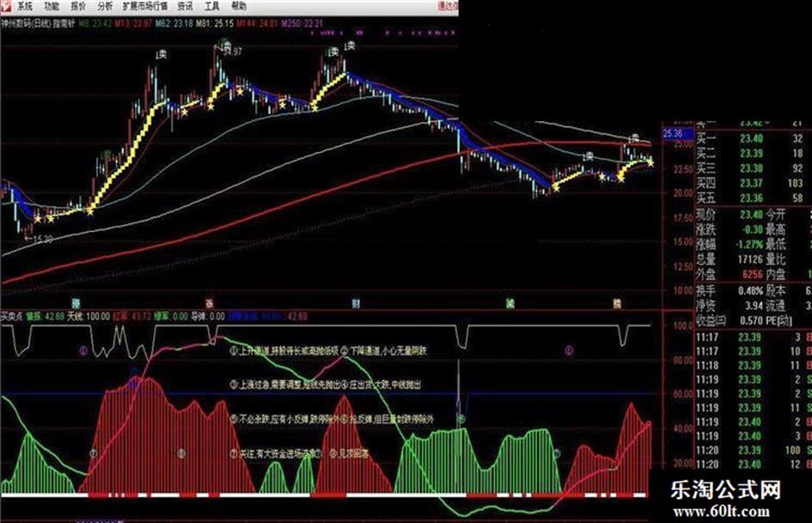The width and height of the screenshot is (812, 523).
Task: Click the yellow star marker near 20.00 price level
Action: pyautogui.click(x=556, y=188)
